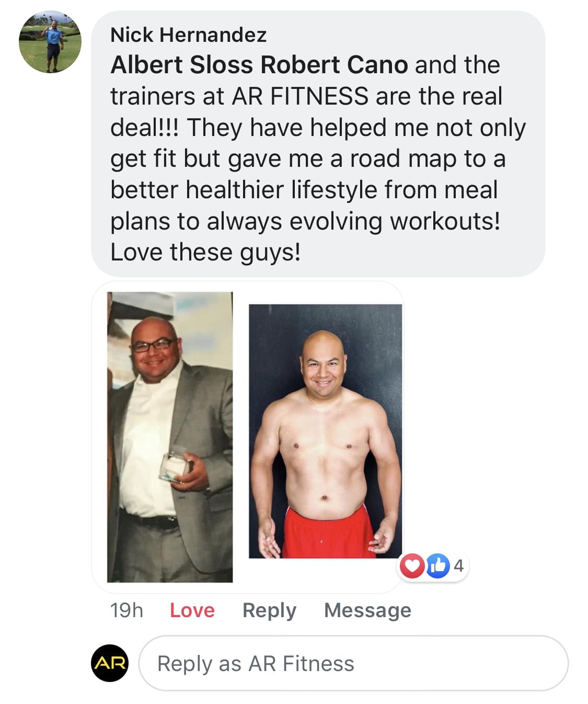
Task: Open Nick Hernandez's round profile picture
Action: tap(50, 42)
